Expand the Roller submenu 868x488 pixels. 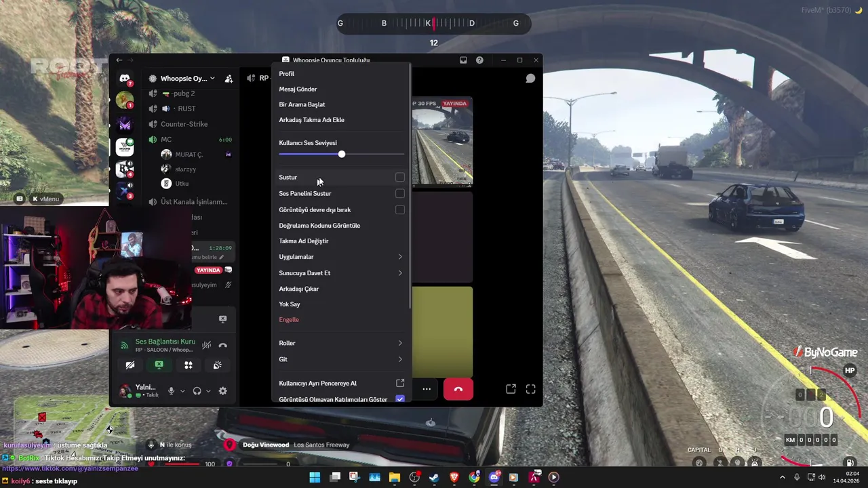(x=341, y=343)
